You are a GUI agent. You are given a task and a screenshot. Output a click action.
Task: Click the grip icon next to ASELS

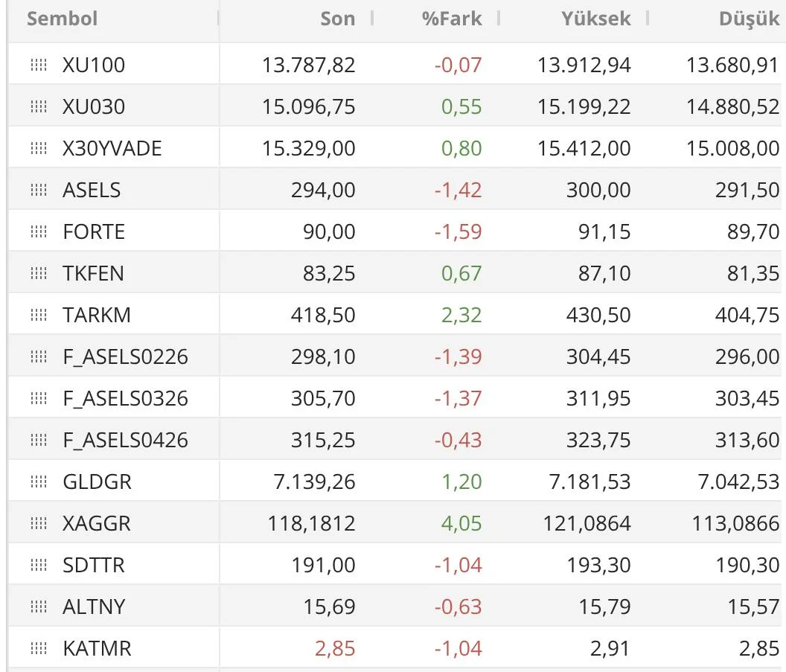pos(39,191)
